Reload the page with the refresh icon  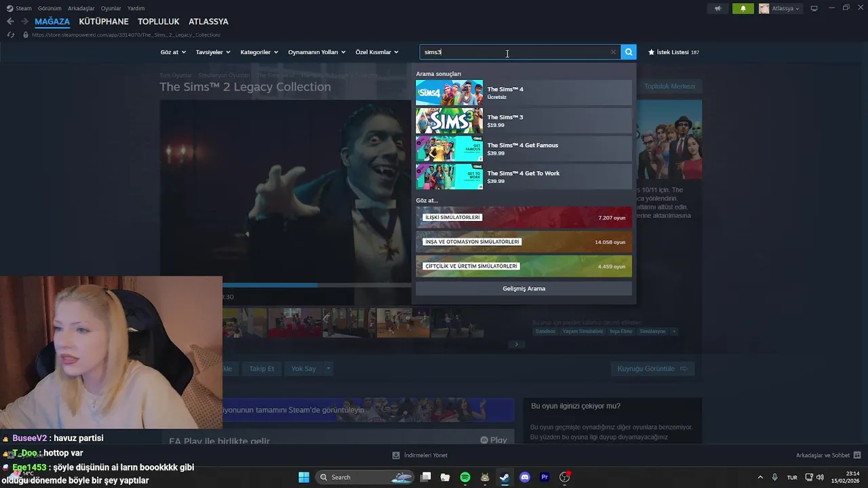(x=10, y=35)
